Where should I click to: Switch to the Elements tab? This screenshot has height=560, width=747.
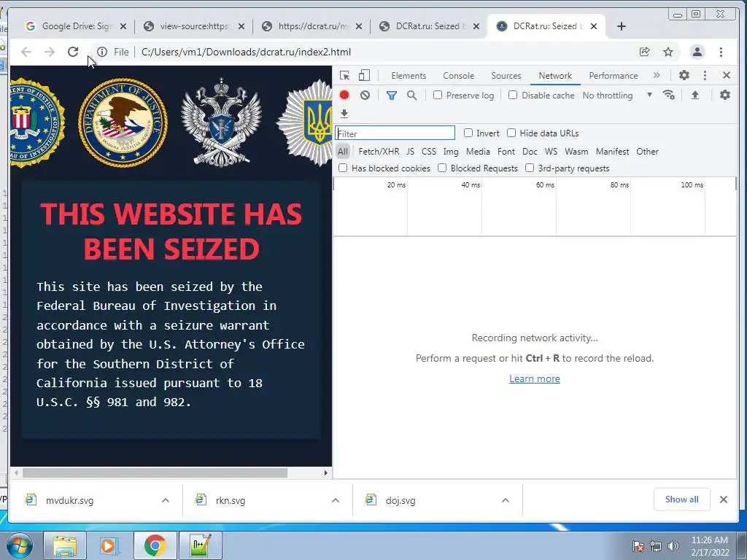tap(409, 76)
